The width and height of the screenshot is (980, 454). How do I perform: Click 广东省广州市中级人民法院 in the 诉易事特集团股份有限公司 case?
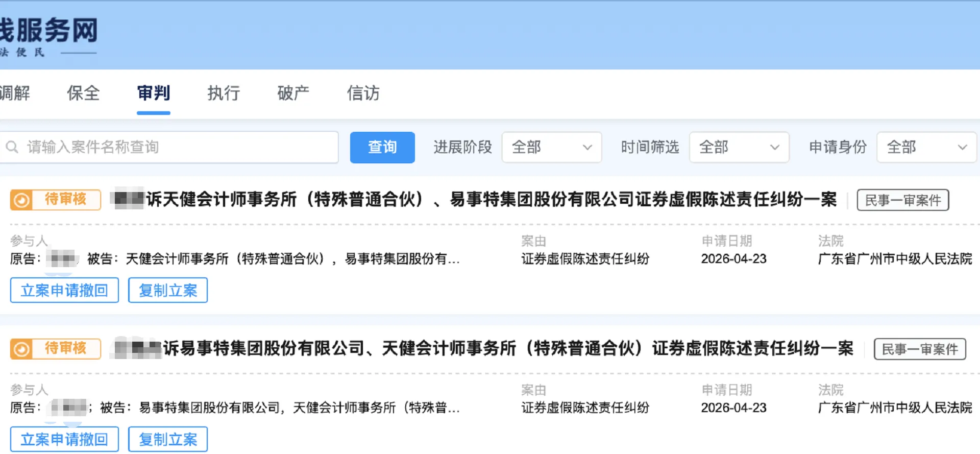click(x=895, y=408)
